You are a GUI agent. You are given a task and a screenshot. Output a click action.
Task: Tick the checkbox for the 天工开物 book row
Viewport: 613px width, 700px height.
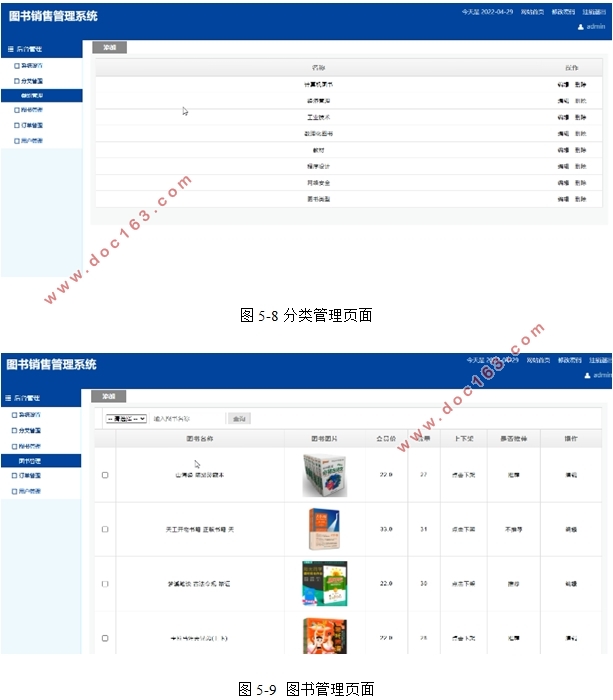coord(105,529)
